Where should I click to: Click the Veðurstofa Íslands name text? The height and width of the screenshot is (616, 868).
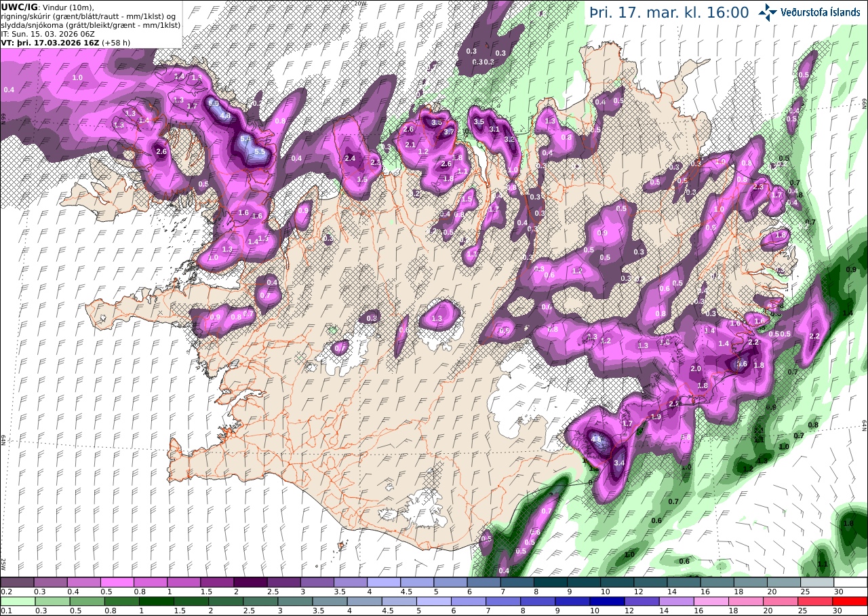coord(820,12)
